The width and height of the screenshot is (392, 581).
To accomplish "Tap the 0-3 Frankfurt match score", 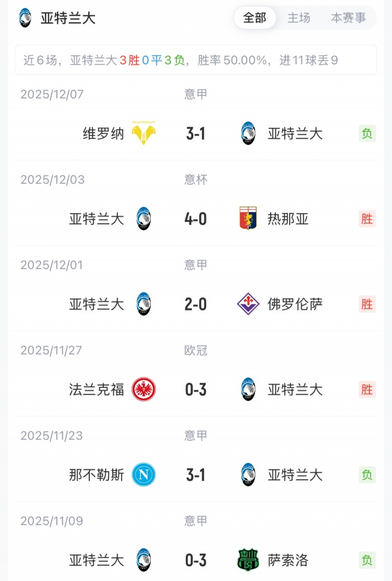I will 195,389.
